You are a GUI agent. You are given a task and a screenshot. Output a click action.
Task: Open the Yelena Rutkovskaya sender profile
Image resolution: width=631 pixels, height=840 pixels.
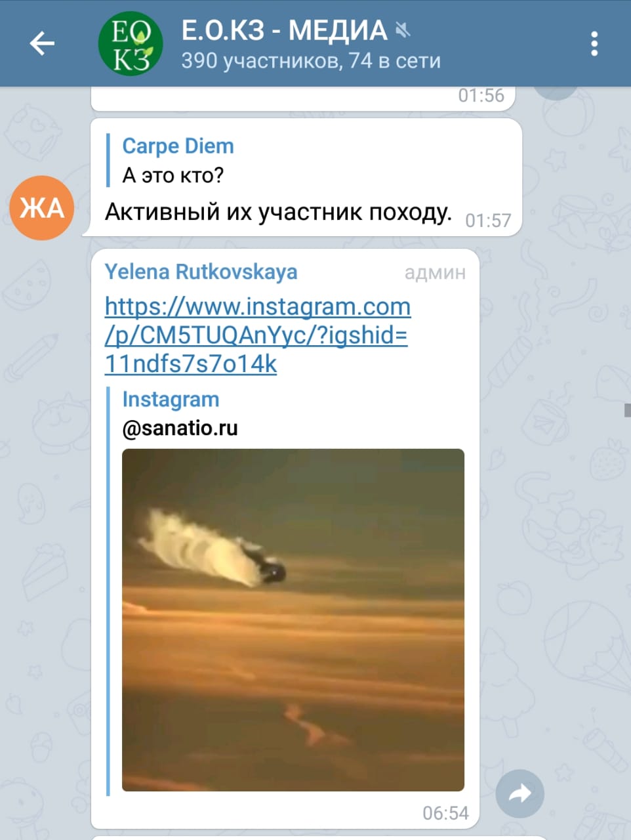(x=201, y=272)
